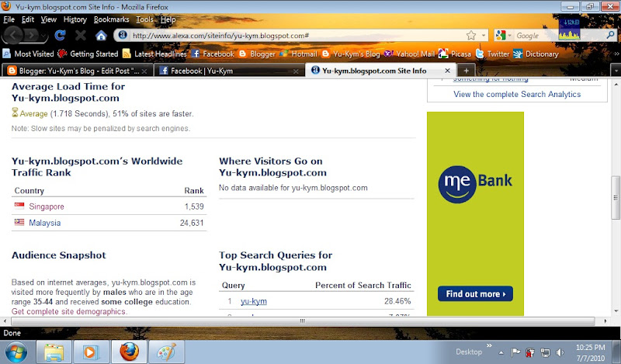The image size is (621, 364).
Task: Open the Yahoo! Mail bookmark
Action: [409, 54]
